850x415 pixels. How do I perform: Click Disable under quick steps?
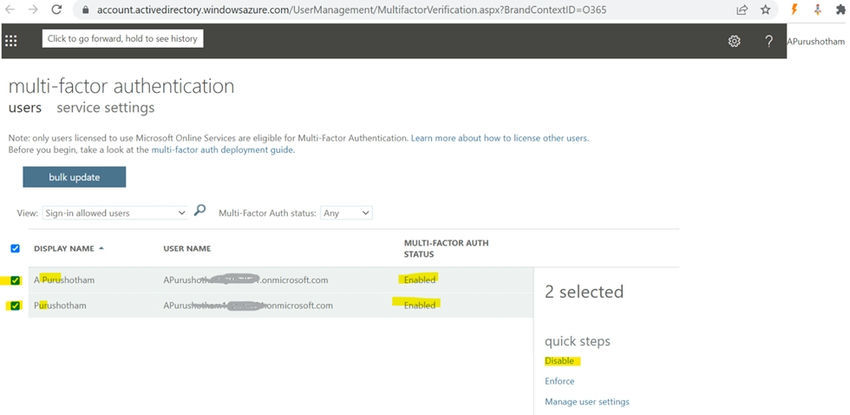point(559,361)
